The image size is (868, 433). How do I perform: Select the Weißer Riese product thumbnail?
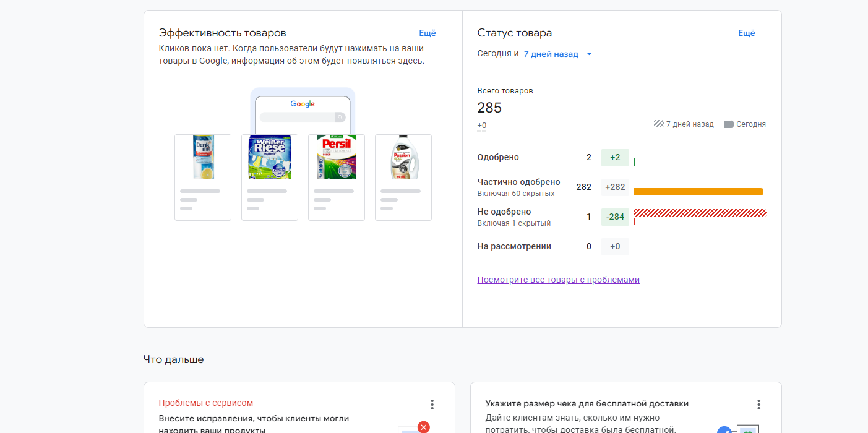(x=270, y=157)
